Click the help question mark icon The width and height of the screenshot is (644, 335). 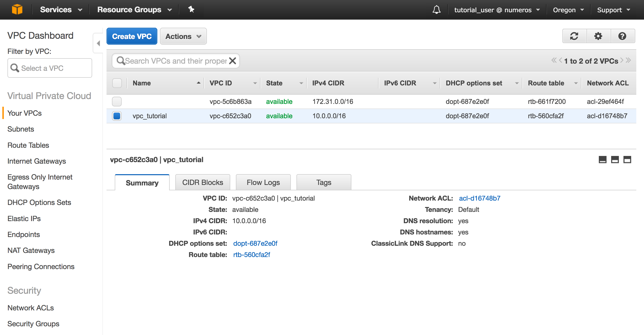pos(622,36)
